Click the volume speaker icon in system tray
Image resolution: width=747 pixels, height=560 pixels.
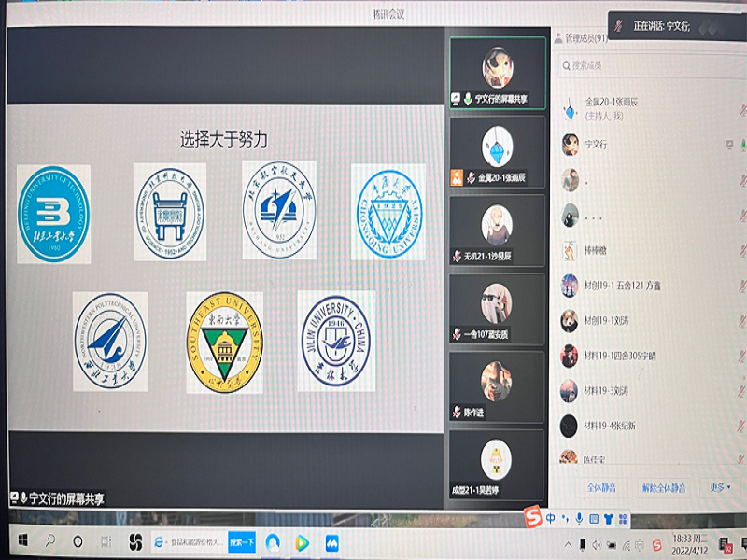(x=597, y=545)
